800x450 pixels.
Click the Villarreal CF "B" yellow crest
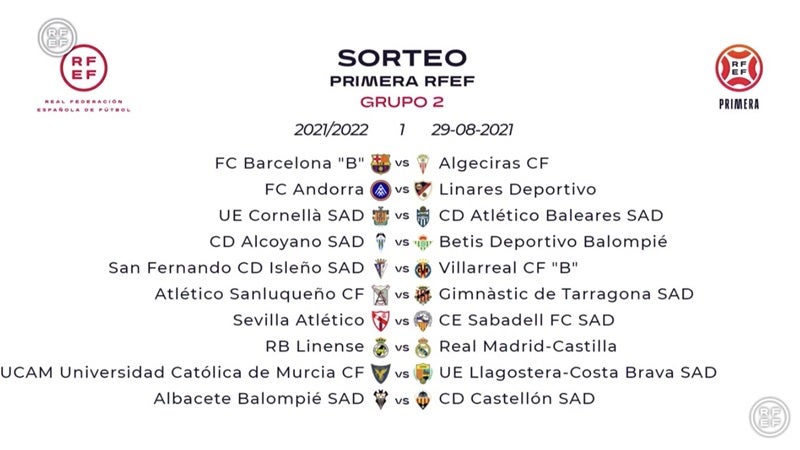(x=423, y=268)
